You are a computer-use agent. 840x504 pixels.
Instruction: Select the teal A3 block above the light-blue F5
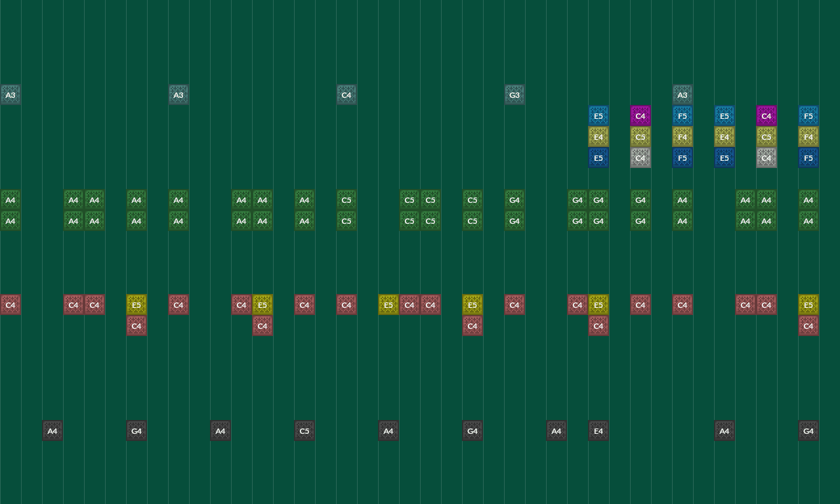tap(682, 94)
